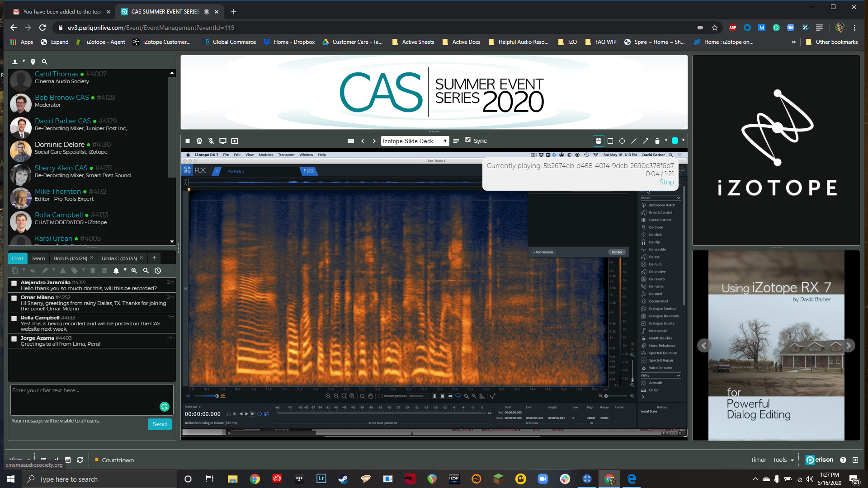This screenshot has height=488, width=868.
Task: Select the arrow drawing tool
Action: pyautogui.click(x=646, y=141)
